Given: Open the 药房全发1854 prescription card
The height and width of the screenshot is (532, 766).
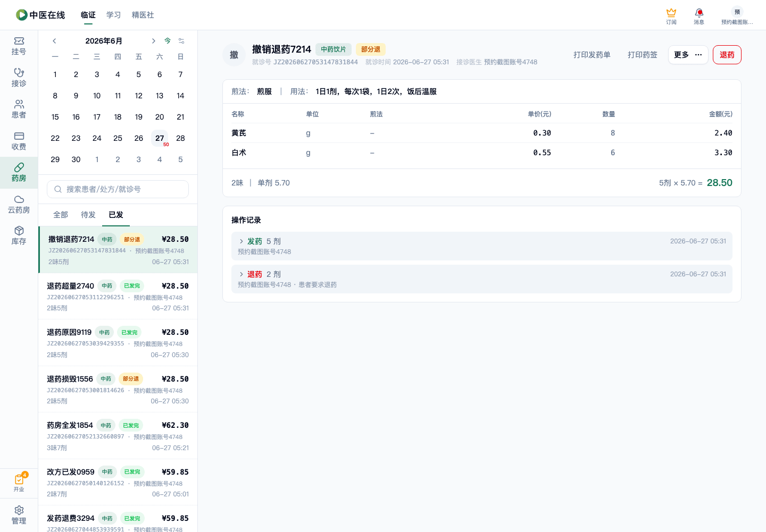Looking at the screenshot, I should pos(118,436).
